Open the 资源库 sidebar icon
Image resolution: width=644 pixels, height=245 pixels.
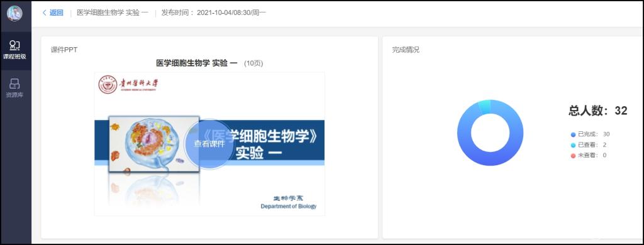click(x=15, y=84)
